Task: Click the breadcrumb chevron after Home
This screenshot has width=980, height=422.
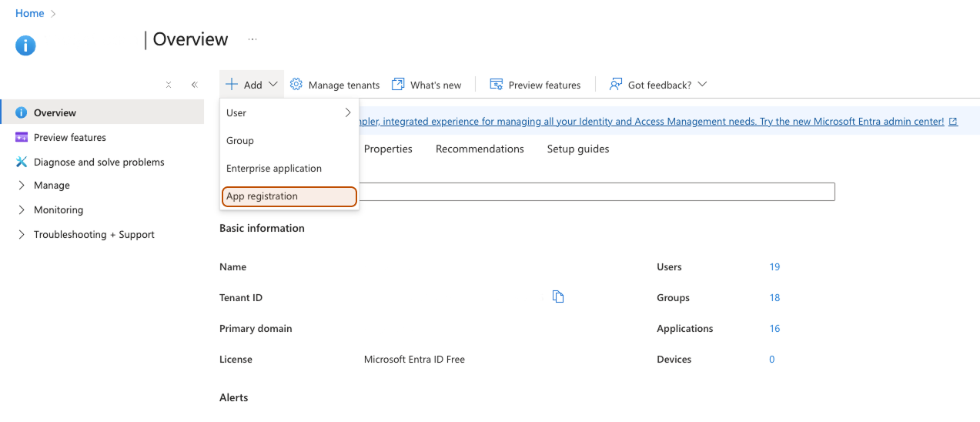Action: (53, 13)
